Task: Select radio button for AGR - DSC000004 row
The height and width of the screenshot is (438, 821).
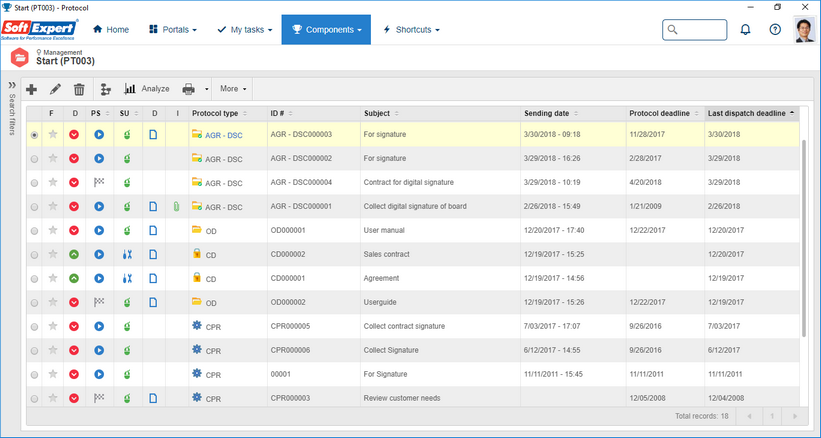Action: pos(35,183)
